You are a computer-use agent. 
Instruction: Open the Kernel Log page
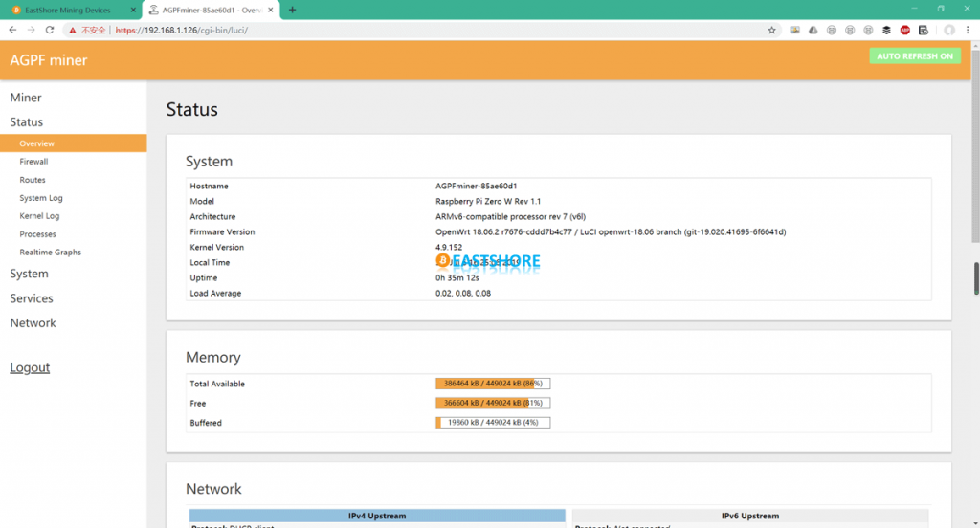pyautogui.click(x=39, y=216)
